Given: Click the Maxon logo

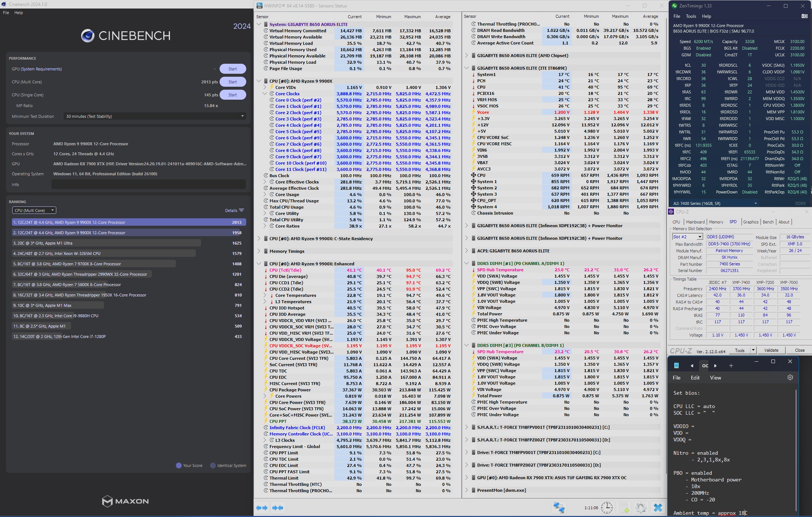Looking at the screenshot, I should [x=126, y=501].
